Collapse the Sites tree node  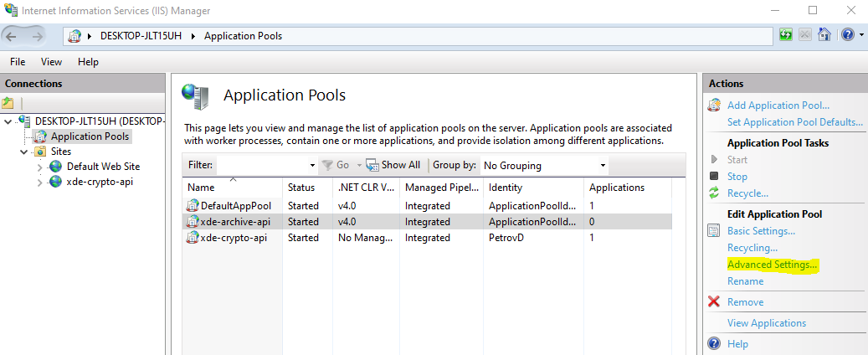(23, 152)
